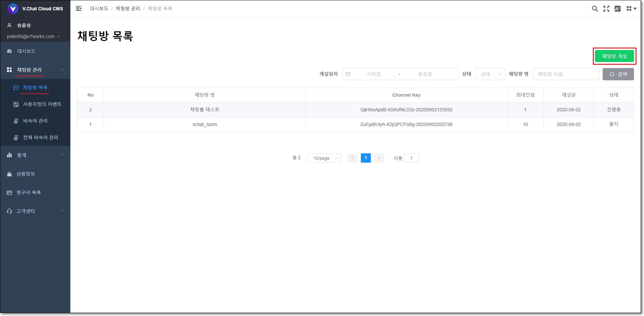Open the 10/page size dropdown

click(324, 158)
